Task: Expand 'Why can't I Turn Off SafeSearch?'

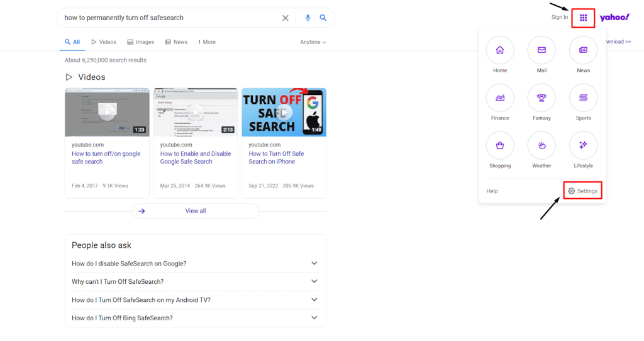Action: 196,281
